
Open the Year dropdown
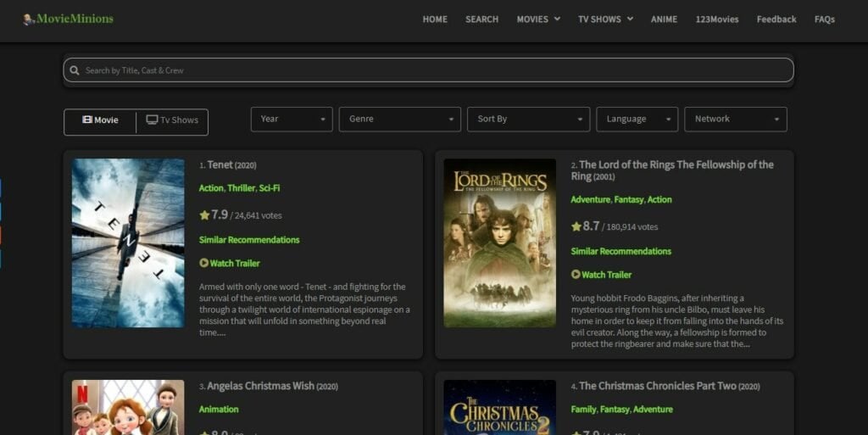[x=292, y=119]
